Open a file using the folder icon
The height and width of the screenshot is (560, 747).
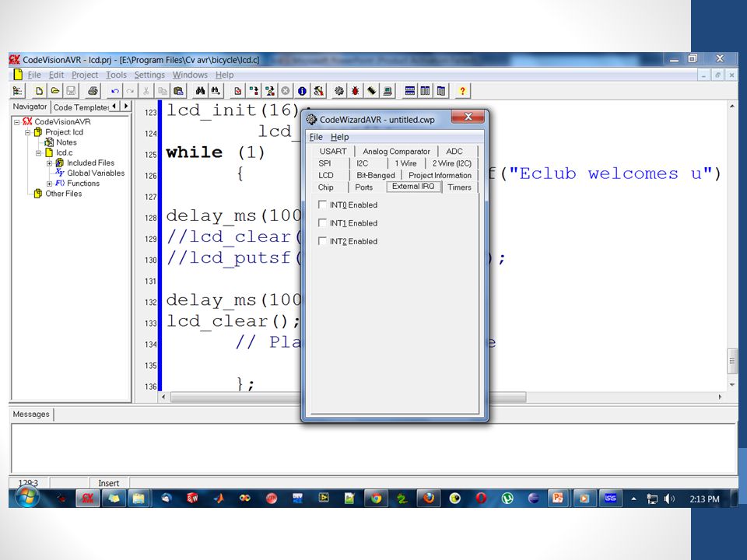pos(55,90)
